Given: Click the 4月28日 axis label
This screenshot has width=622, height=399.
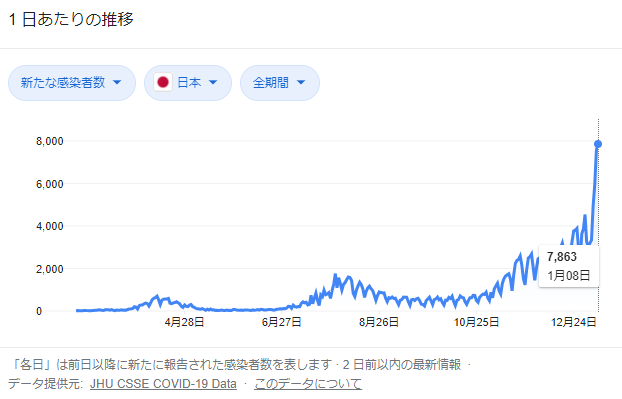Looking at the screenshot, I should click(184, 322).
